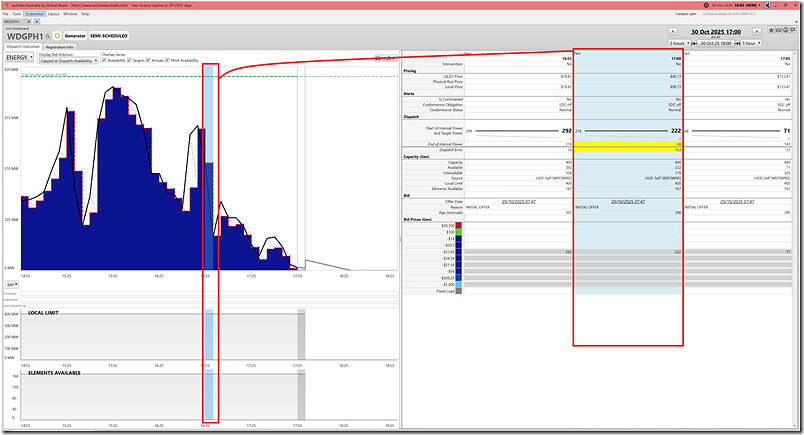
Task: Click the grey Fixed Load swatch
Action: tap(458, 291)
